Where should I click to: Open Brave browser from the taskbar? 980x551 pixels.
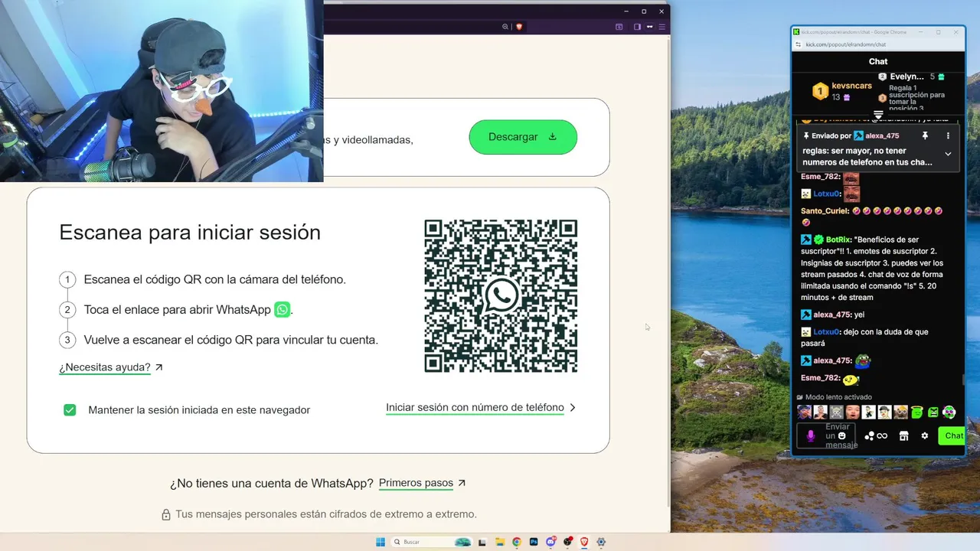click(584, 542)
